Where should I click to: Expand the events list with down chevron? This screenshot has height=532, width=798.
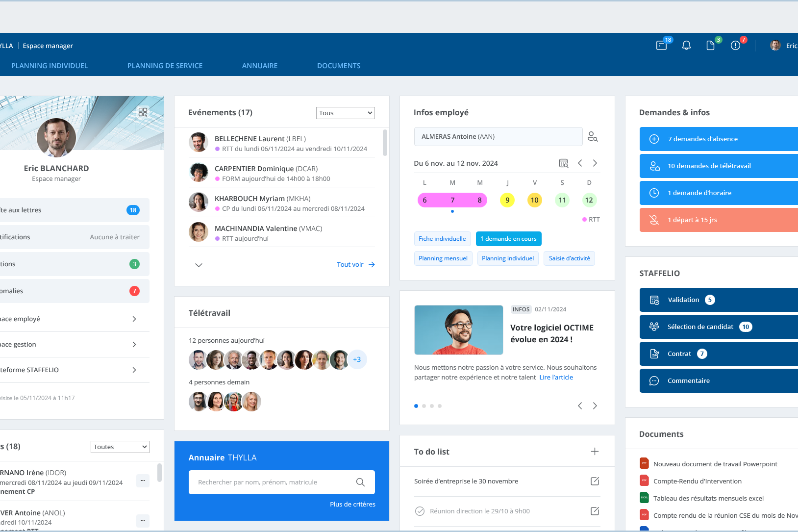coord(199,265)
